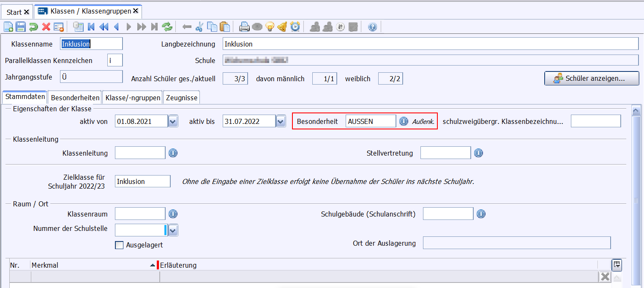Click the 'Schüler anzeigen...' button

[591, 78]
